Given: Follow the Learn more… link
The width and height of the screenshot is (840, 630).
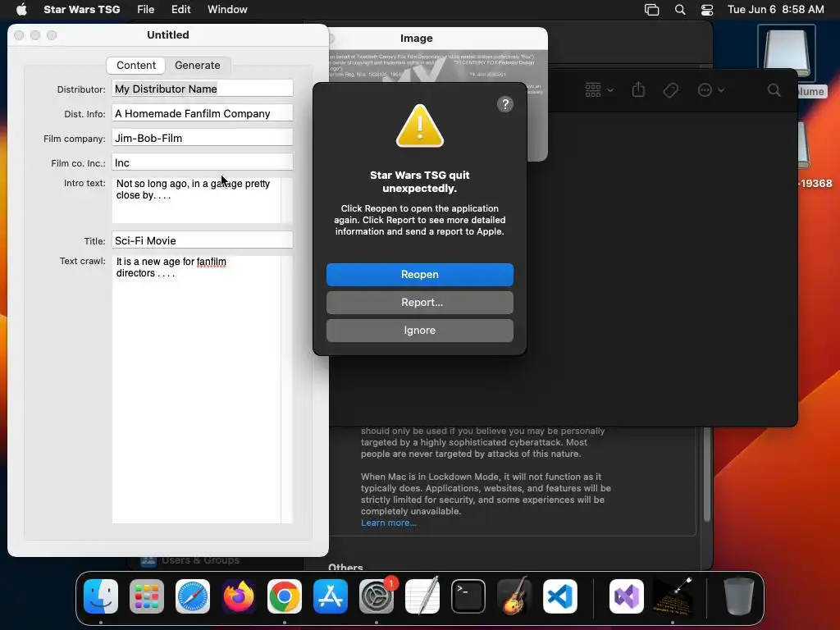Looking at the screenshot, I should [x=388, y=523].
